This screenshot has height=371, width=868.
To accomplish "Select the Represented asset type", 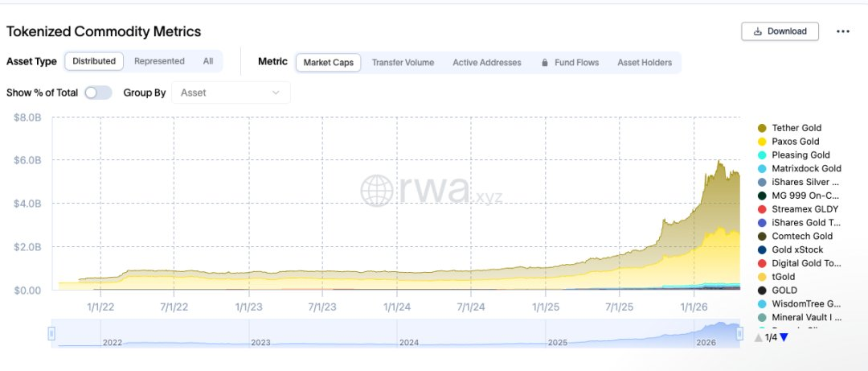I will [159, 61].
